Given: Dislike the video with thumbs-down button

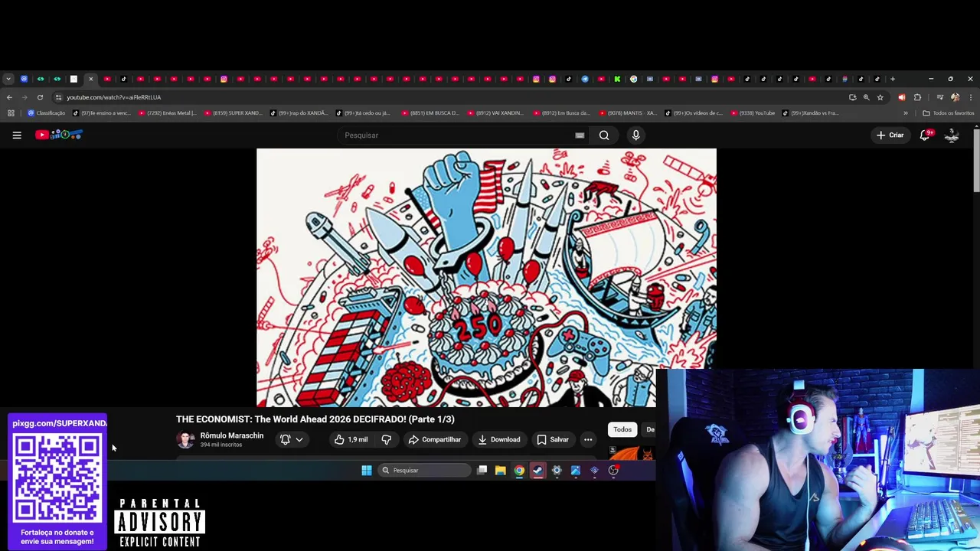Looking at the screenshot, I should coord(387,439).
